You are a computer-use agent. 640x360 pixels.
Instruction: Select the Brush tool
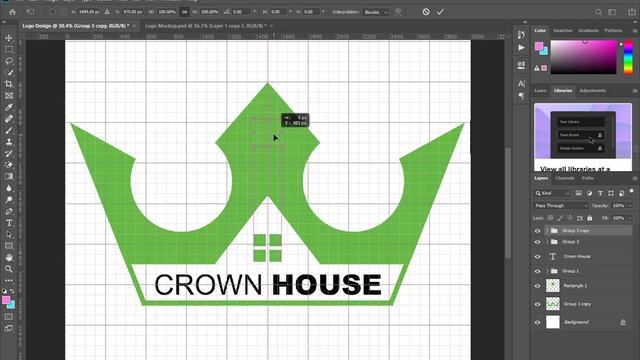click(x=9, y=131)
